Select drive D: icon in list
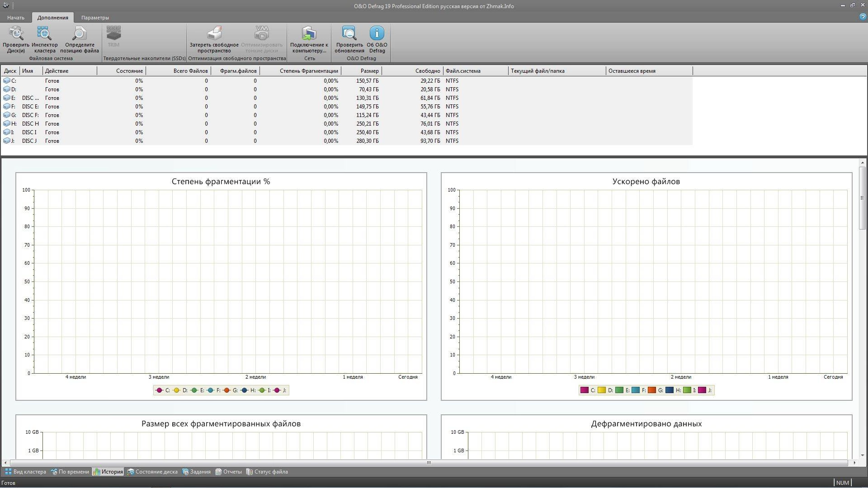 [7, 89]
